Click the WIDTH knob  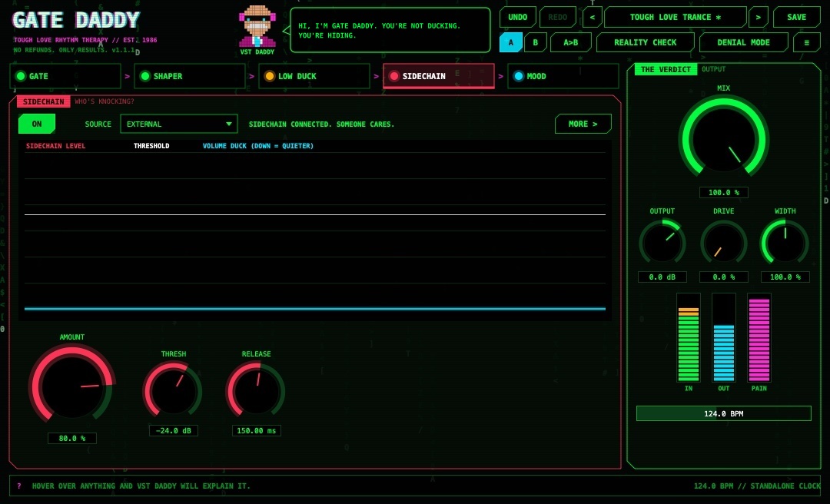click(785, 244)
